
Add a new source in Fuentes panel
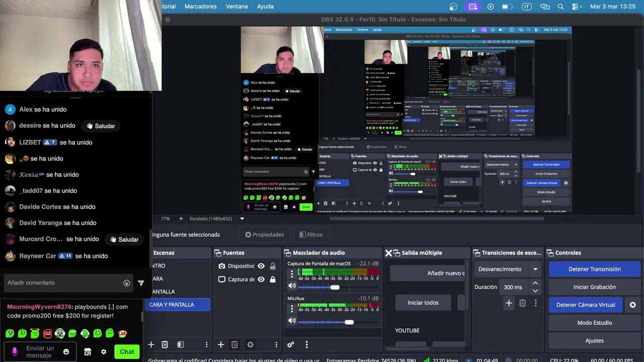click(x=220, y=344)
